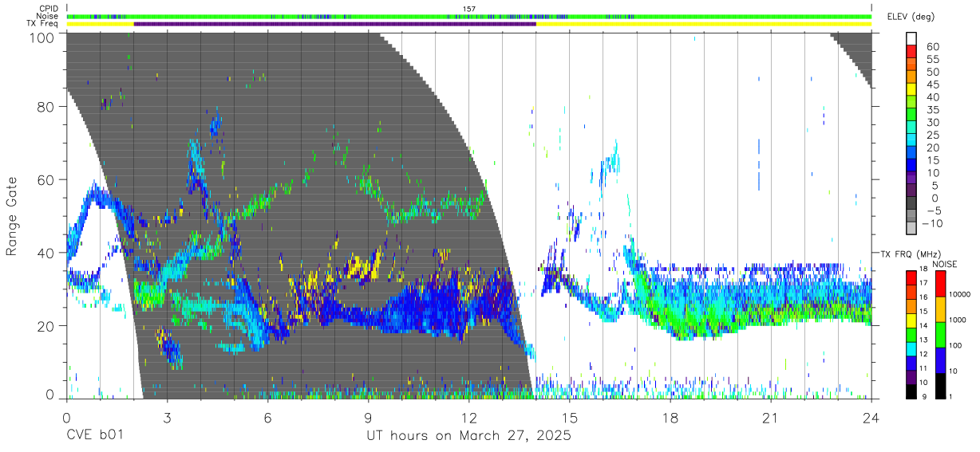This screenshot has width=980, height=452.
Task: Click the 35 label on elevation scale
Action: (x=932, y=109)
